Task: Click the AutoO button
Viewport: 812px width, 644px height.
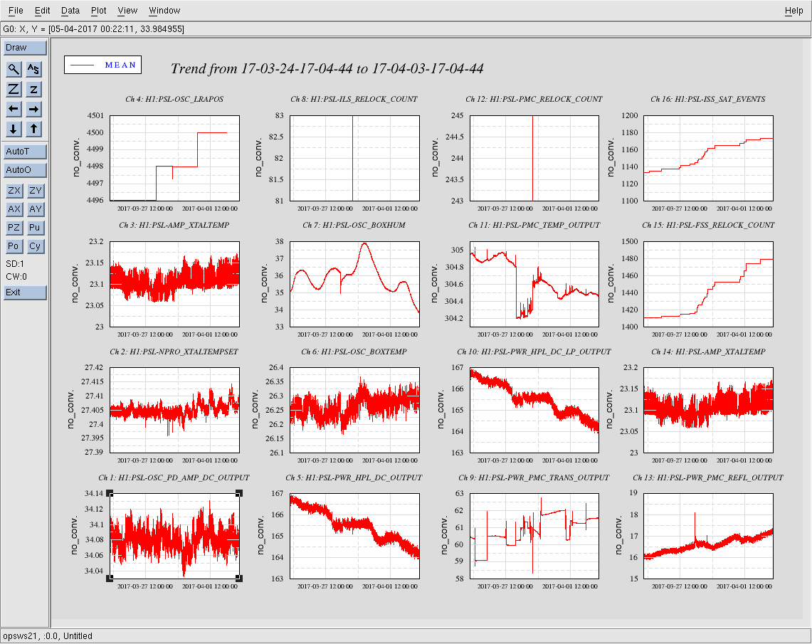Action: [x=25, y=170]
